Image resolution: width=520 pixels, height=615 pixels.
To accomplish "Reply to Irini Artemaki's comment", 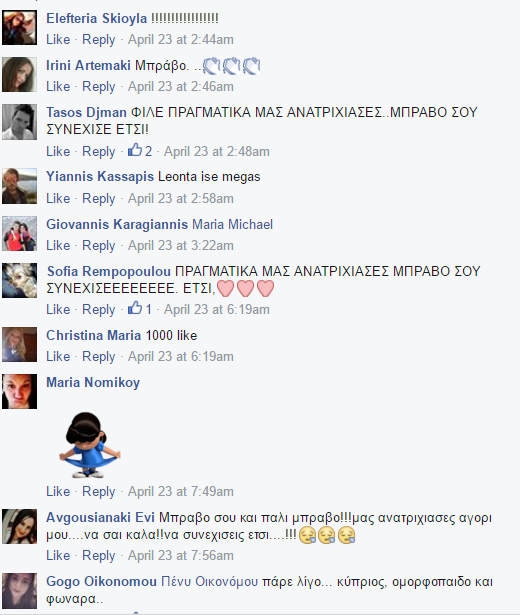I will click(x=98, y=87).
